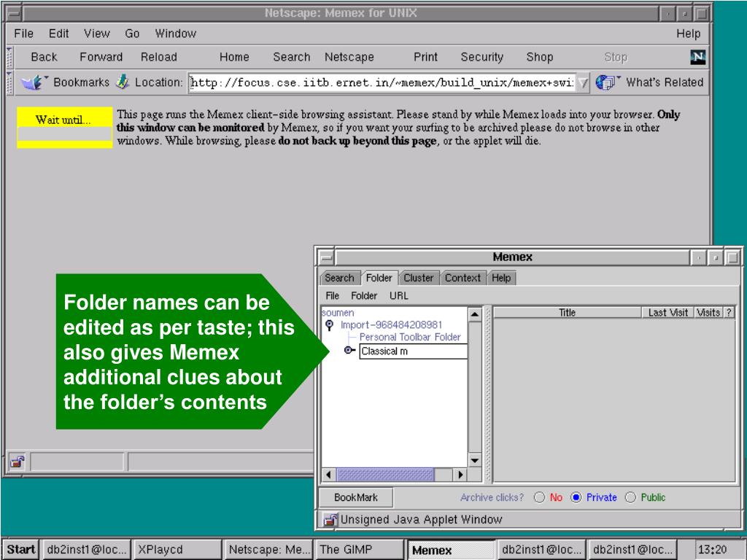The width and height of the screenshot is (747, 560).
Task: Sort by the Visits column header
Action: point(708,313)
